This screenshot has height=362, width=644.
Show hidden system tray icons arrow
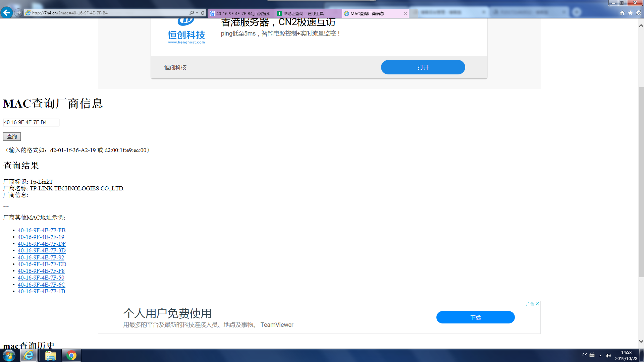(600, 356)
